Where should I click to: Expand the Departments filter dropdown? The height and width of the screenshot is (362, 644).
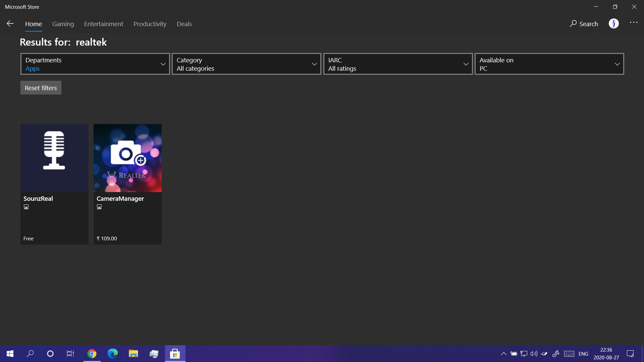coord(95,64)
